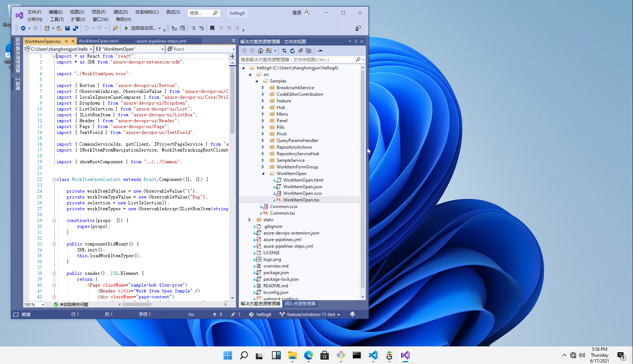Collapse the constructor code block

point(54,221)
